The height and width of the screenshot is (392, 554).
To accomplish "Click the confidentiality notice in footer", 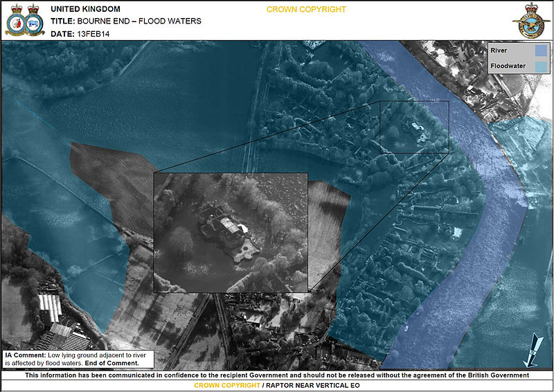I will coord(277,375).
